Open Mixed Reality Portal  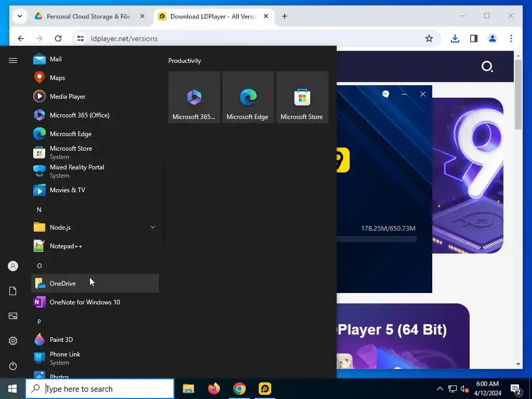95,171
